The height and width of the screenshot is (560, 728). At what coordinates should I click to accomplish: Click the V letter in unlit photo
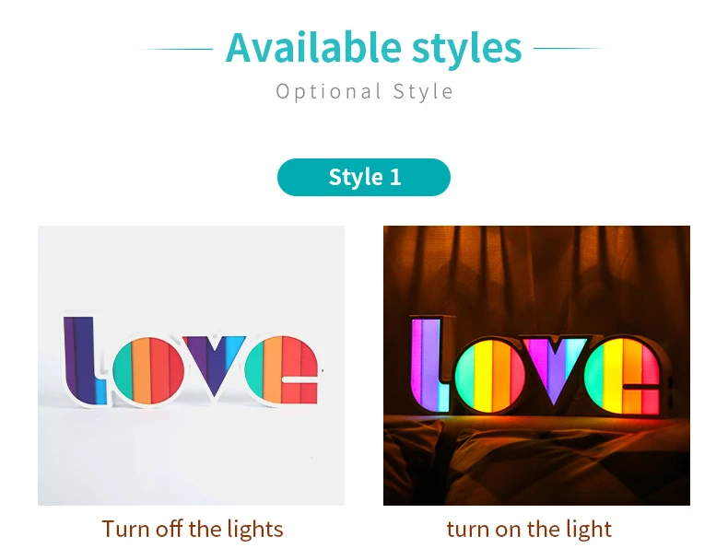tap(213, 364)
